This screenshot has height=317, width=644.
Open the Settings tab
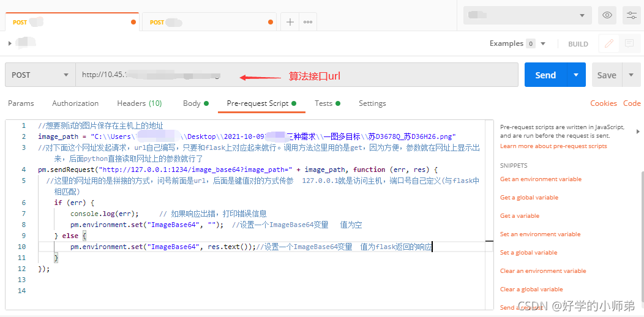click(x=372, y=103)
